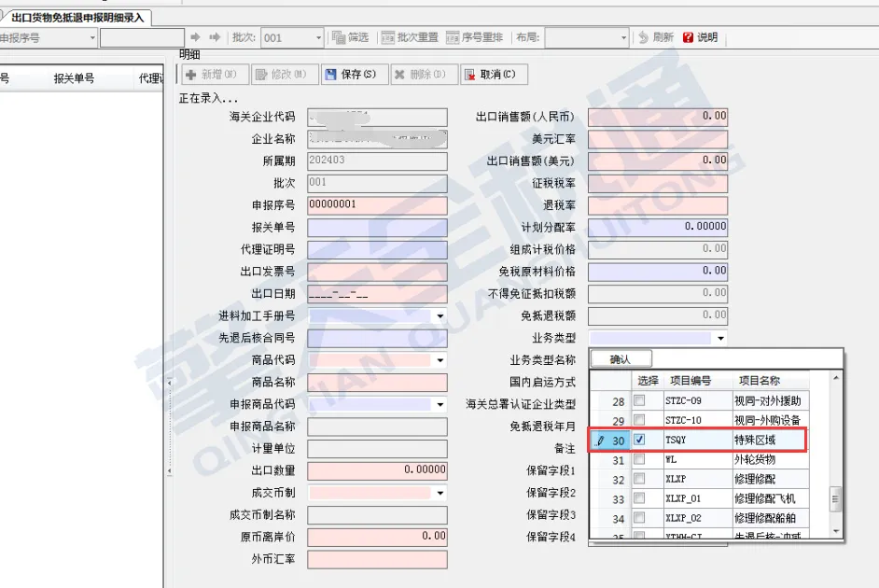The image size is (879, 588).
Task: Click the 保存(S) save button
Action: pos(351,75)
